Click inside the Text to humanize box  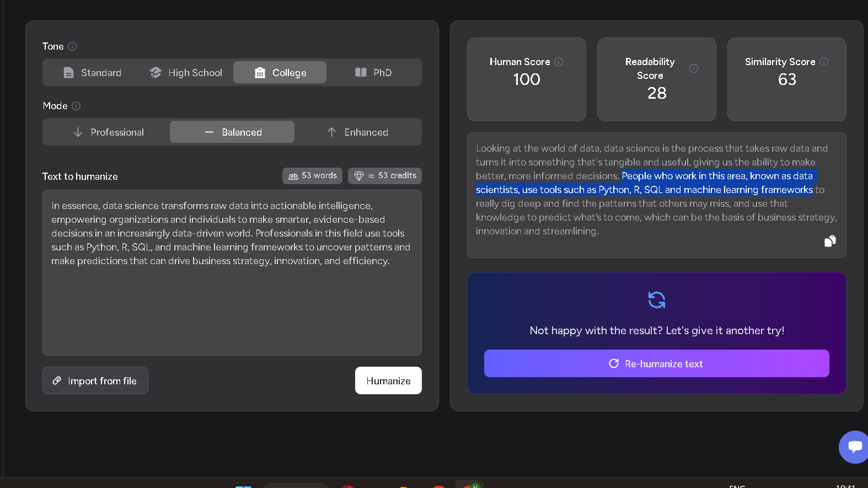pos(232,272)
